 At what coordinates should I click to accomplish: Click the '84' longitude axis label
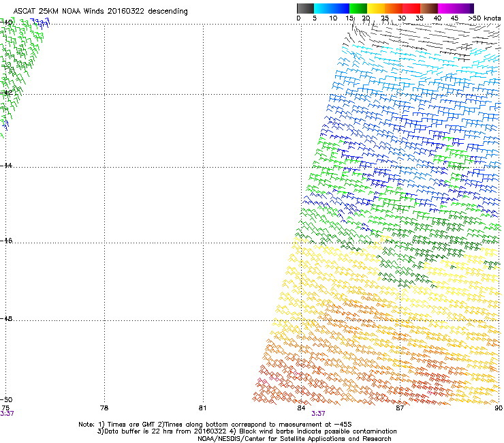(x=301, y=408)
